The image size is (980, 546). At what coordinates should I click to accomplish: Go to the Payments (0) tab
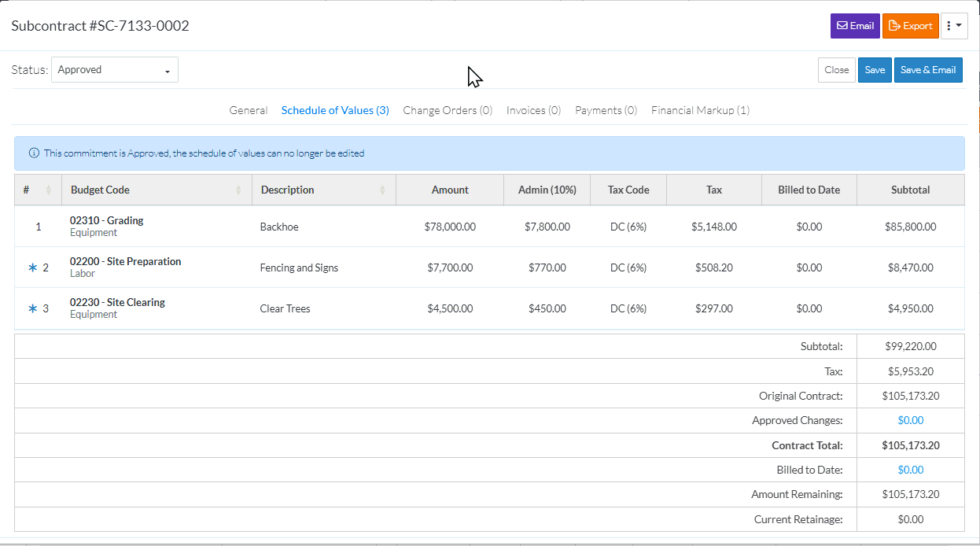tap(606, 111)
